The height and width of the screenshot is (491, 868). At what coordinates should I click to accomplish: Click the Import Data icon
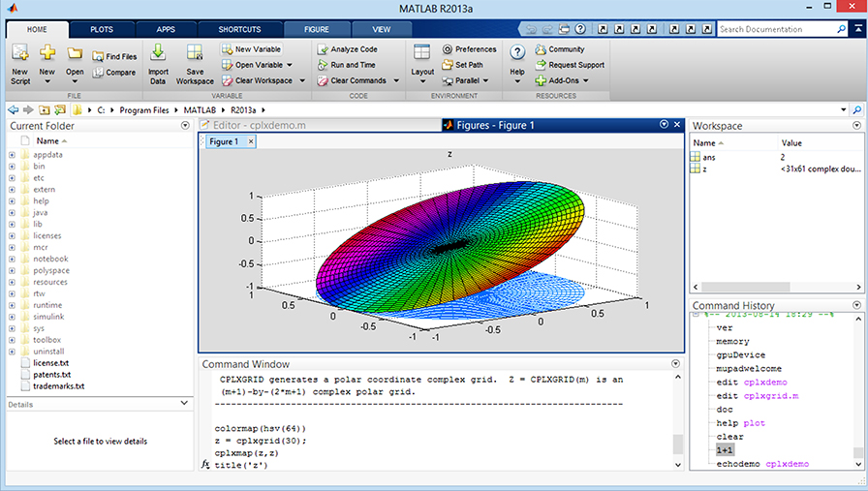pyautogui.click(x=158, y=54)
